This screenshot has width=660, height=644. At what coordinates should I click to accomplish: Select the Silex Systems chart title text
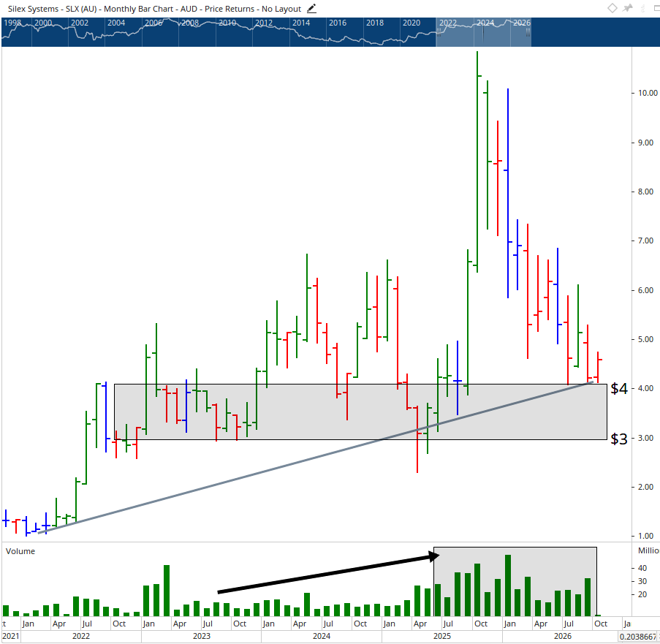[154, 9]
